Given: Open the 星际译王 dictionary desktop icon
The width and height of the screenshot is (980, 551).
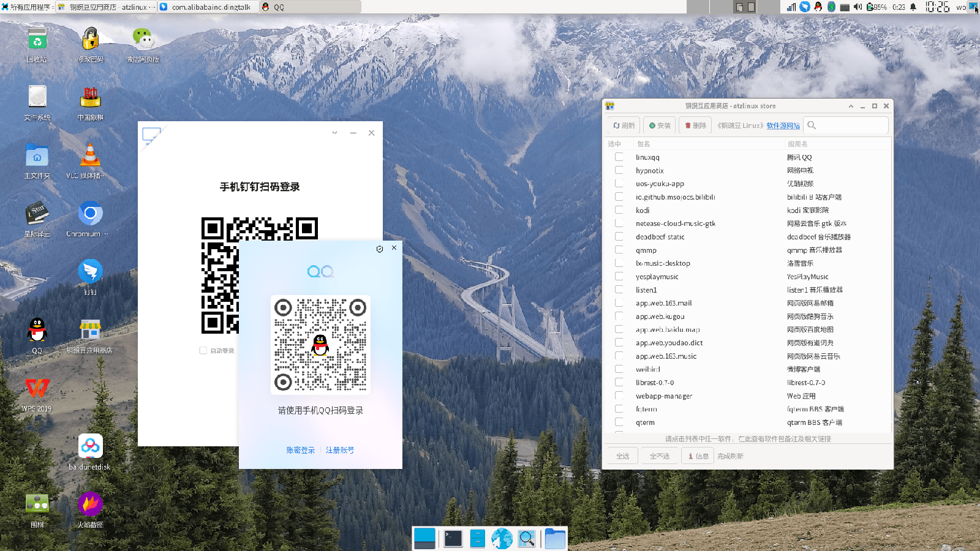Looking at the screenshot, I should (37, 214).
